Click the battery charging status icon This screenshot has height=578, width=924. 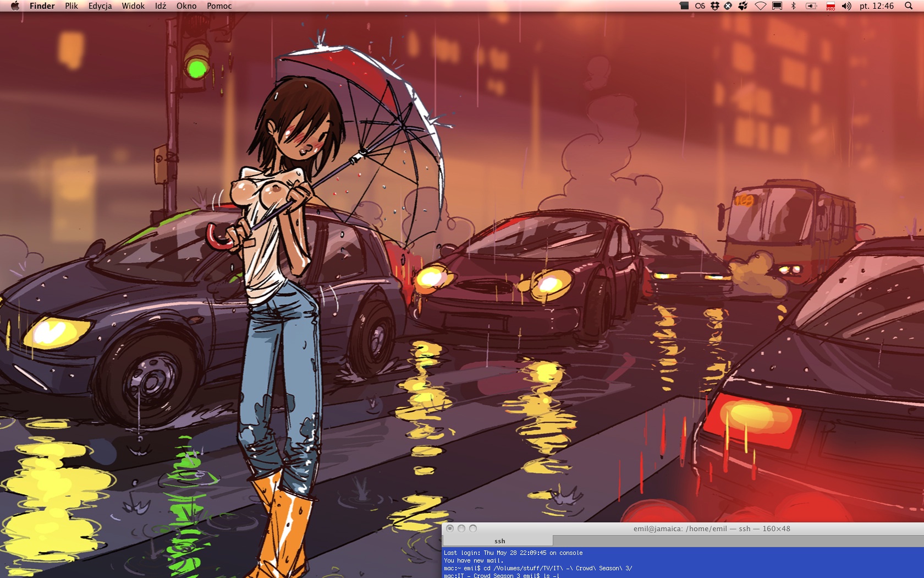pos(811,6)
